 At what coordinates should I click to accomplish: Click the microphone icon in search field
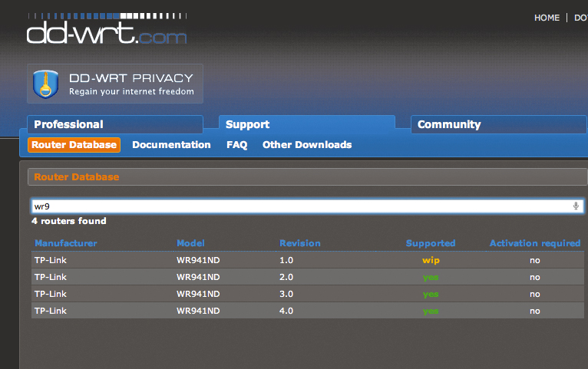click(x=576, y=206)
